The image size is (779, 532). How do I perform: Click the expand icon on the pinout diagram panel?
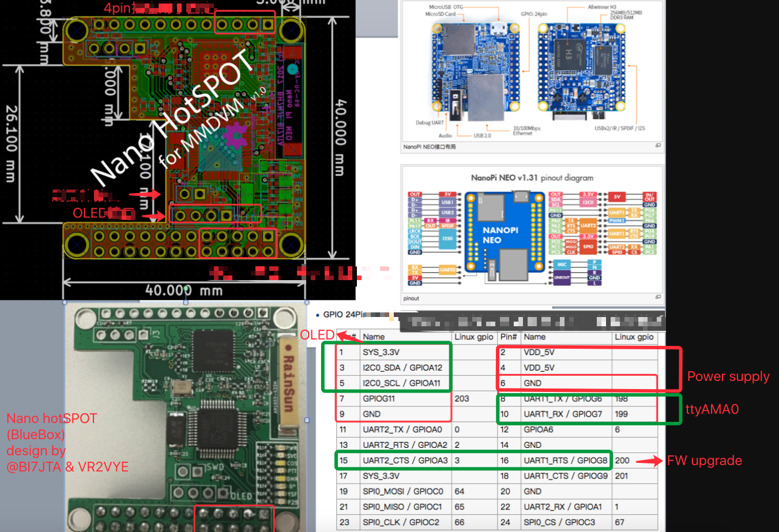(x=658, y=298)
